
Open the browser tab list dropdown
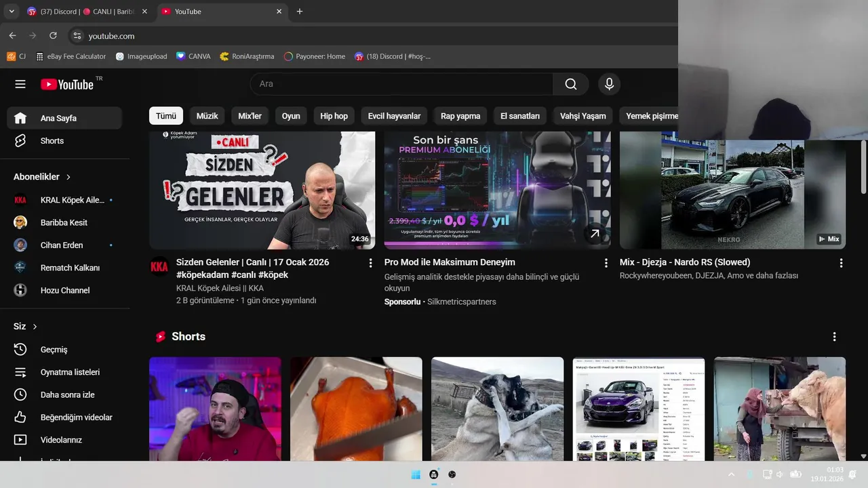pyautogui.click(x=12, y=12)
